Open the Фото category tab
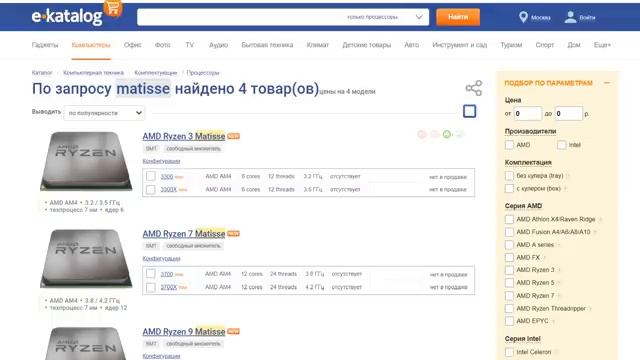The image size is (640, 360). click(x=162, y=45)
